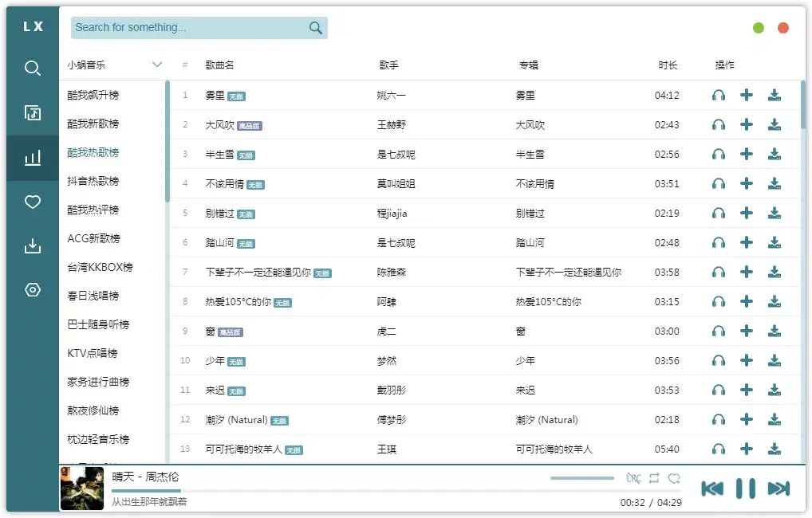Play 大风吹 with headphone icon
The image size is (812, 518).
point(718,124)
